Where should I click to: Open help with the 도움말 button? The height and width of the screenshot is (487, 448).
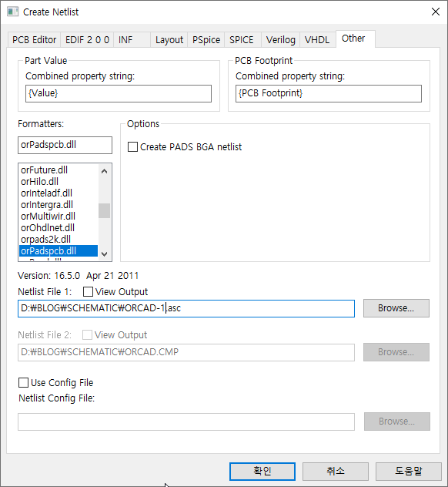coord(409,471)
